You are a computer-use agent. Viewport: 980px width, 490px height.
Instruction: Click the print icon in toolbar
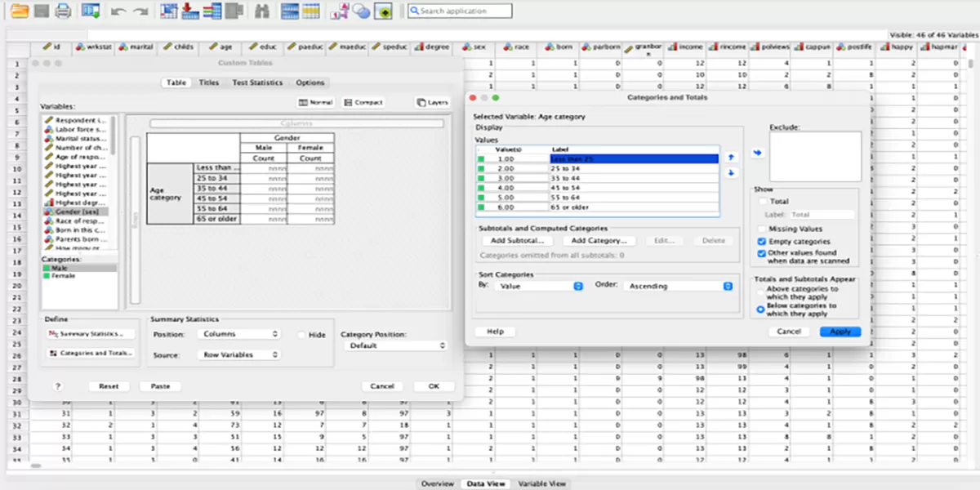(x=63, y=11)
